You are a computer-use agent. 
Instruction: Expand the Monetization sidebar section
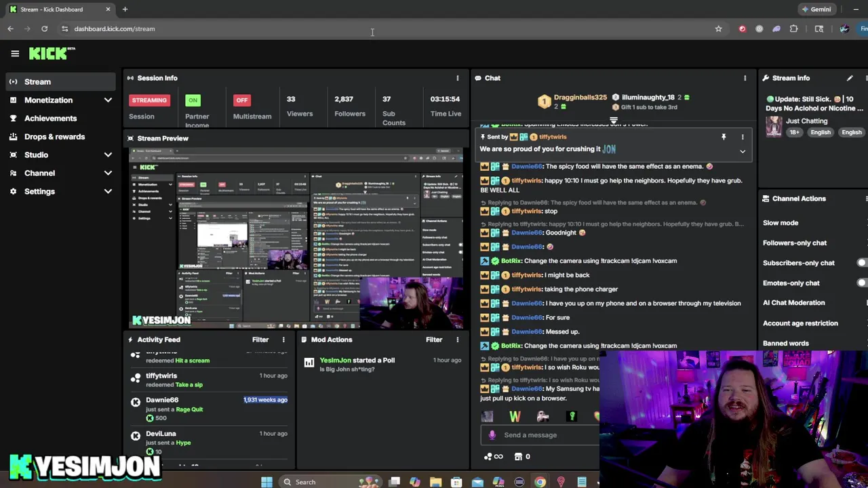coord(108,100)
